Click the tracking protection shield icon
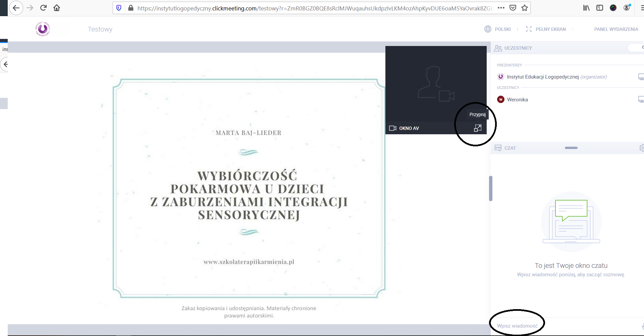Image resolution: width=644 pixels, height=336 pixels. 119,8
